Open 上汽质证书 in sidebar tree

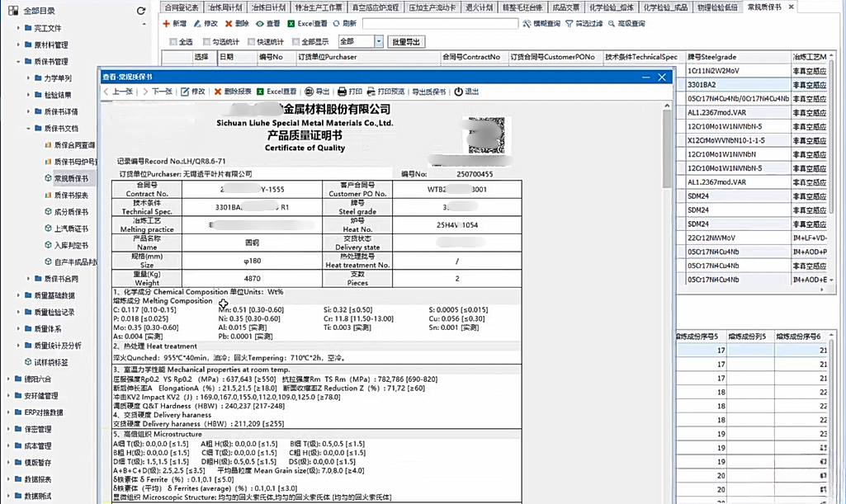[x=71, y=228]
